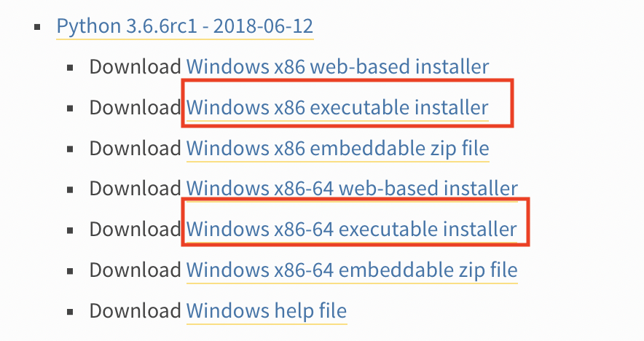
Task: Click bullet marker of x86 embeddable zip row
Action: tap(70, 149)
